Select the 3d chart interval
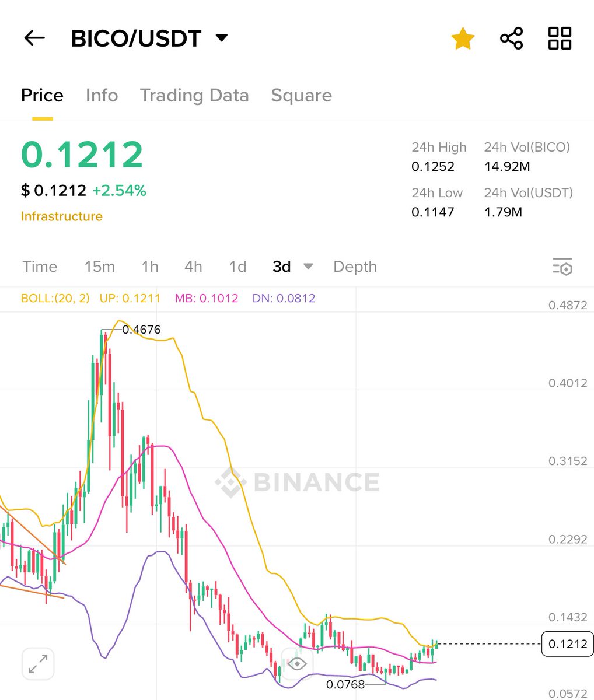Screen dimensions: 594x700 (281, 267)
